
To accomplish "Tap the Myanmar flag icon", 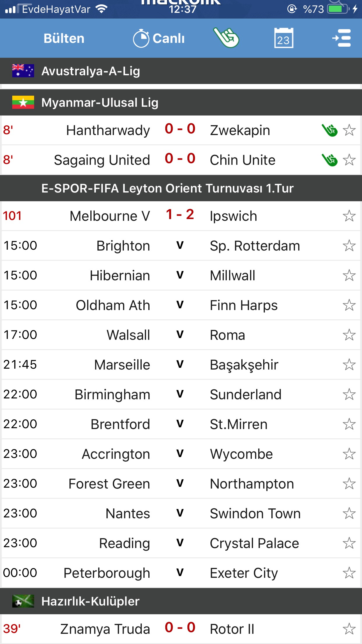I will click(x=23, y=102).
